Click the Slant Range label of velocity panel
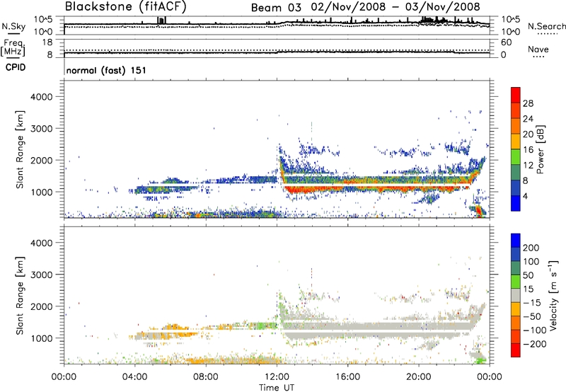The height and width of the screenshot is (392, 566). (x=20, y=295)
